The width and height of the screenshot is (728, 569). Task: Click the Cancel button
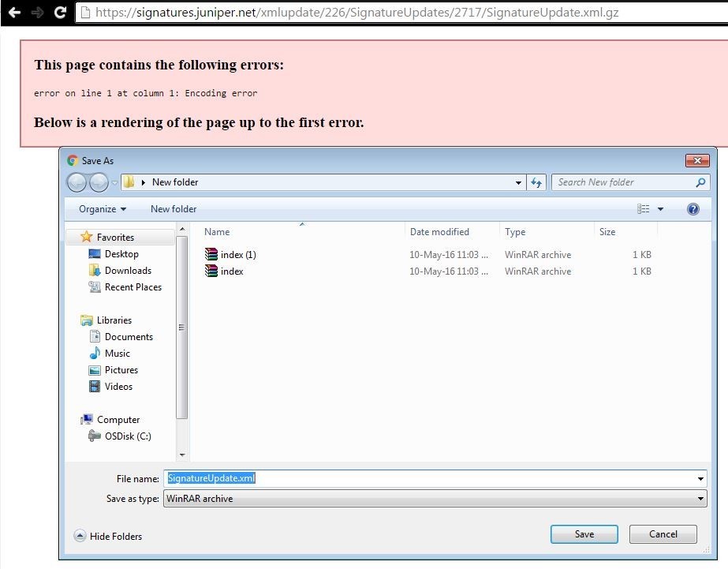[x=663, y=534]
